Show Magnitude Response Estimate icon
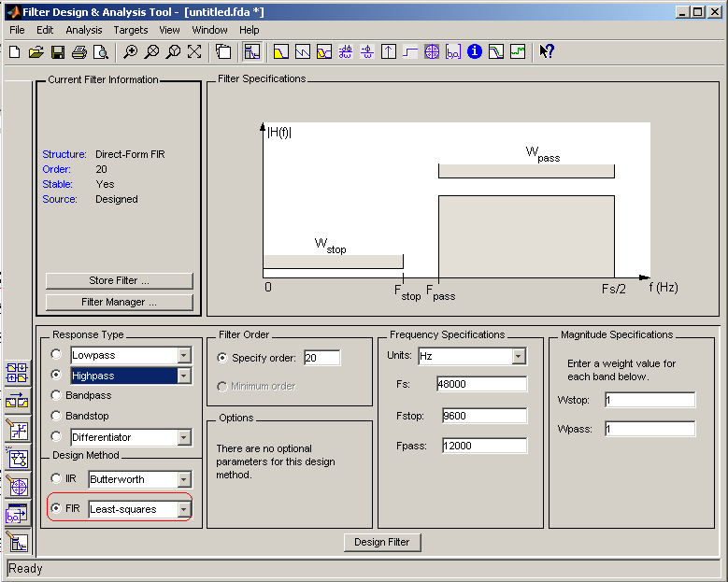The height and width of the screenshot is (582, 728). tap(496, 52)
